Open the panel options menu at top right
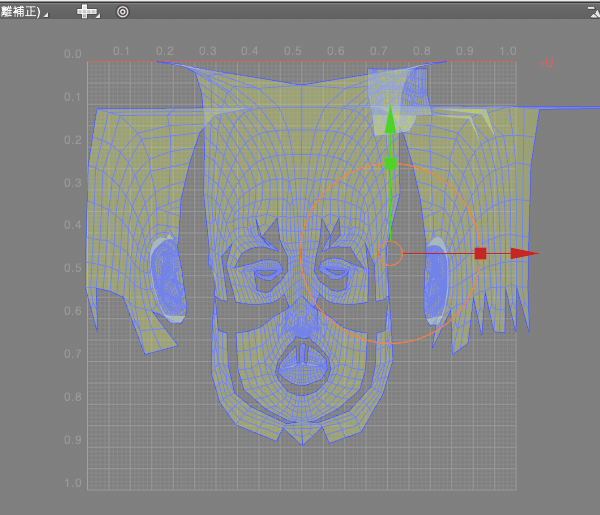This screenshot has width=600, height=515. (x=592, y=11)
